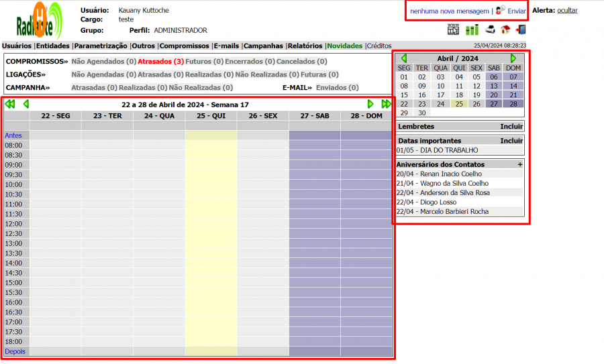Click the home house icon
This screenshot has width=604, height=364.
[x=505, y=29]
